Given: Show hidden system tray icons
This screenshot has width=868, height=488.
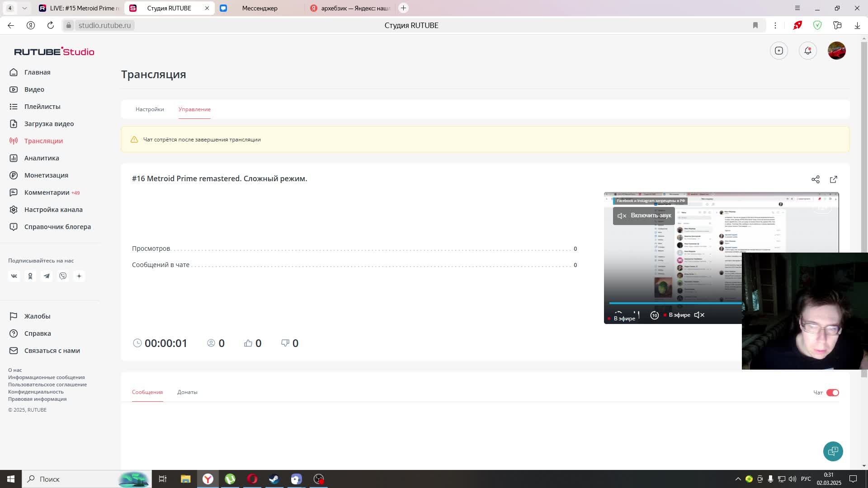Looking at the screenshot, I should [x=738, y=479].
